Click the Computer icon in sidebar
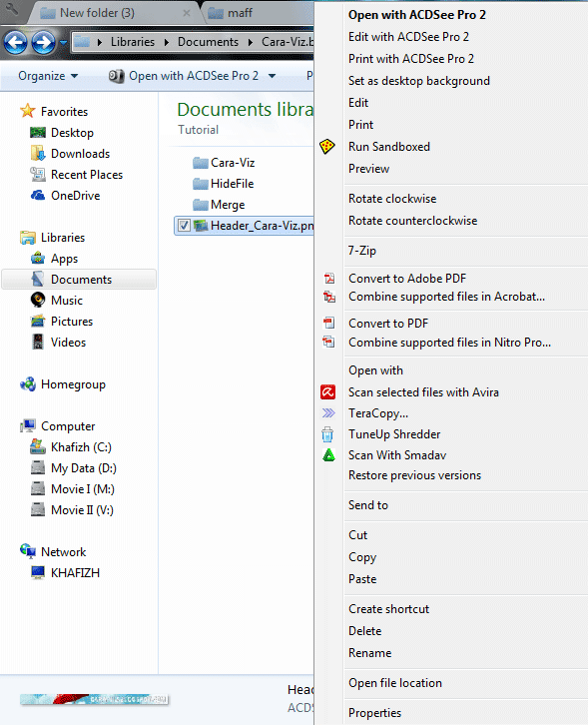Viewport: 588px width, 725px height. (x=28, y=425)
